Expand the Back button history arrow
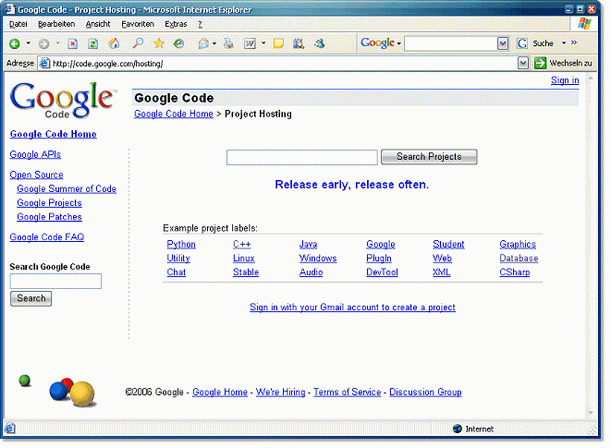The height and width of the screenshot is (448, 610). 28,43
